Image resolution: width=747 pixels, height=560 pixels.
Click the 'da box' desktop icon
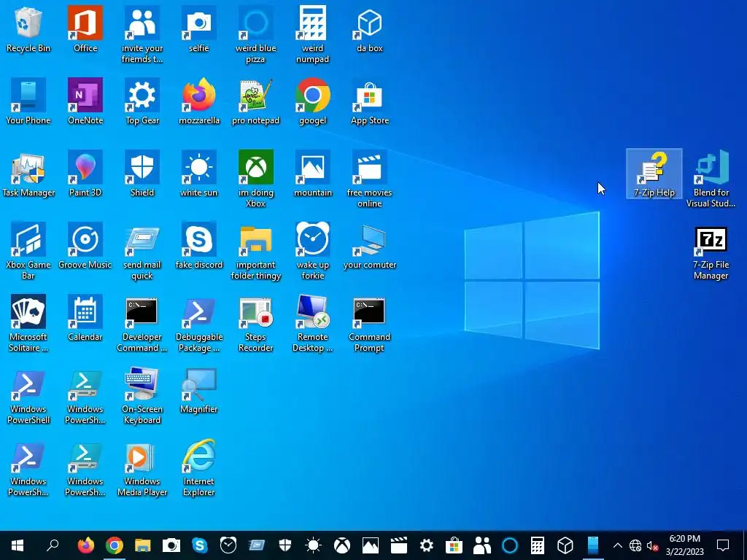tap(370, 29)
